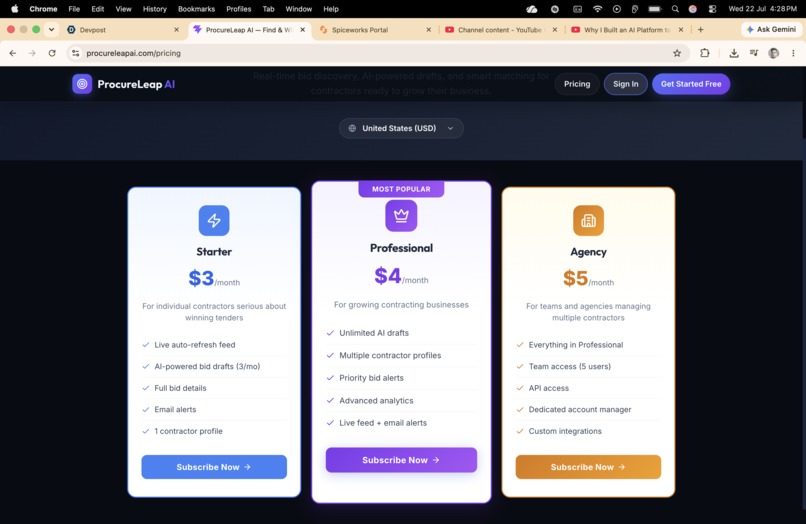Close the Spiceworks Portal tab

coord(429,30)
